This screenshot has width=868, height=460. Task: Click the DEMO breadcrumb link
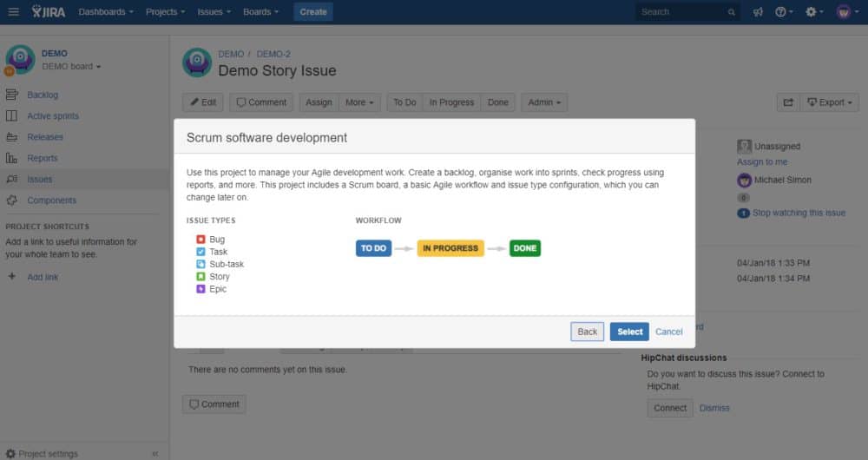231,54
